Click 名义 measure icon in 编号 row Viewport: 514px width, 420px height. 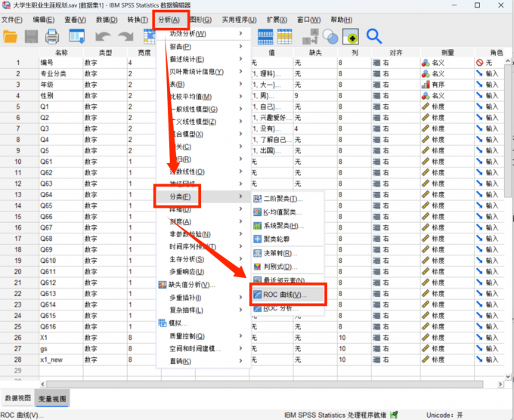[426, 63]
